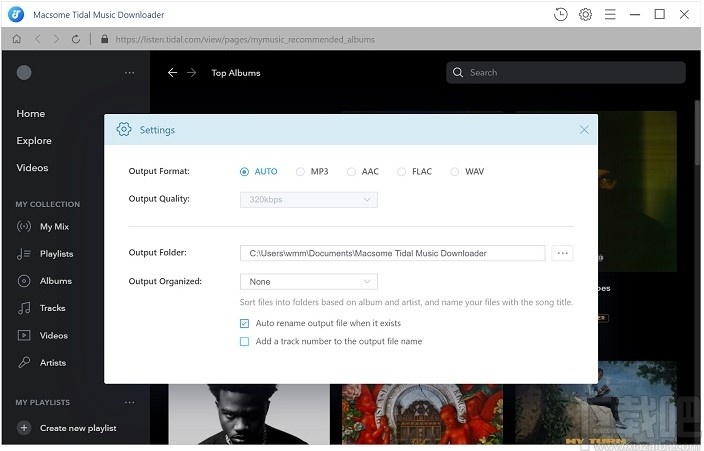Open Videos in main sidebar menu

pos(32,168)
